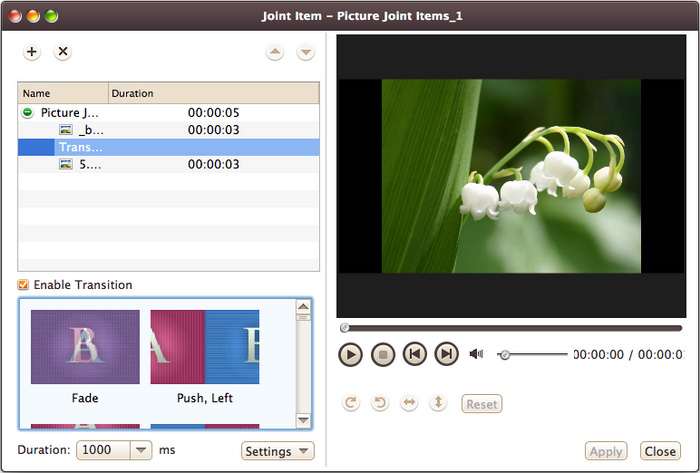Choose the Push, Left transition

coord(205,347)
